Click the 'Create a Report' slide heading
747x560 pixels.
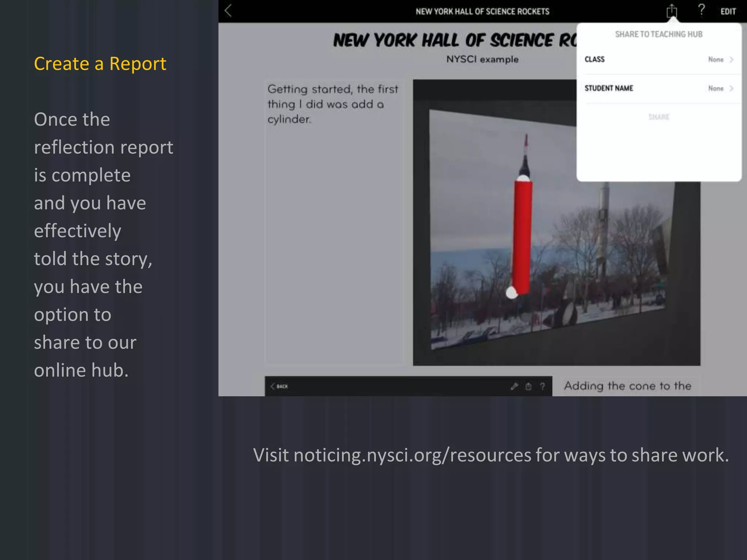[100, 64]
